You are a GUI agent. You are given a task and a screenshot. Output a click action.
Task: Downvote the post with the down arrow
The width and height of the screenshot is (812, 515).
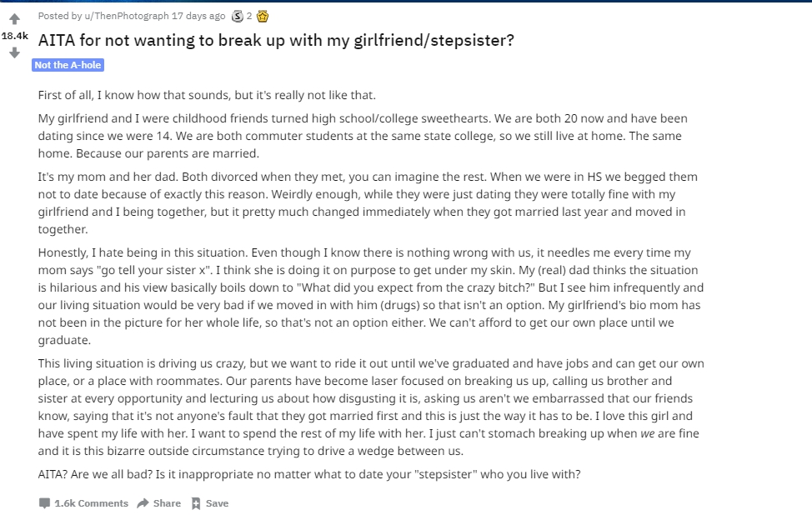point(14,52)
